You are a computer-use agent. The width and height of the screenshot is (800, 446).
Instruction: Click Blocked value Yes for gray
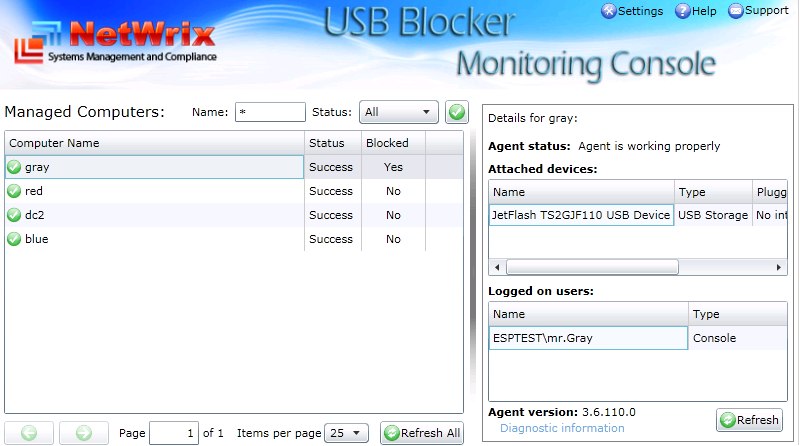point(393,167)
